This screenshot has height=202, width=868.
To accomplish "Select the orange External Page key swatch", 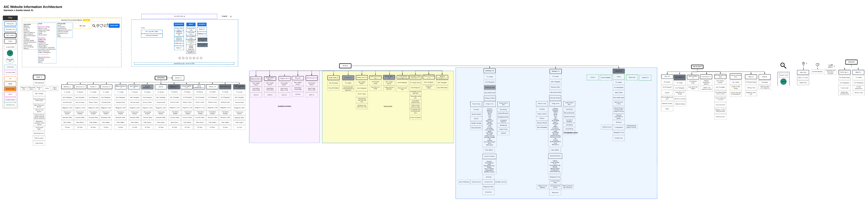I will click(10, 89).
